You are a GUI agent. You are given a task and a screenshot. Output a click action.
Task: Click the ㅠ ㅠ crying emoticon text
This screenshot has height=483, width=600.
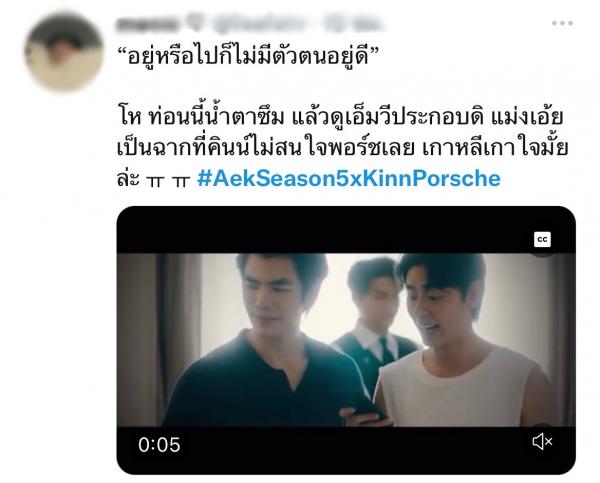pyautogui.click(x=168, y=180)
